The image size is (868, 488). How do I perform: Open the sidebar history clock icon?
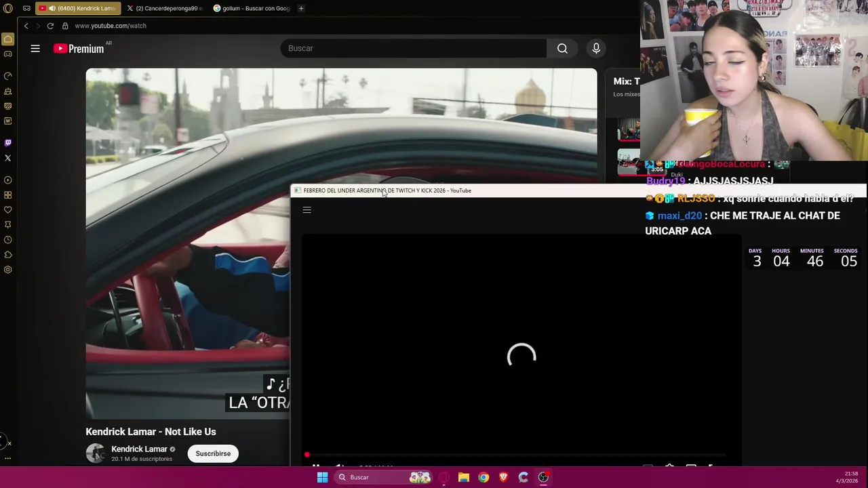coord(8,240)
